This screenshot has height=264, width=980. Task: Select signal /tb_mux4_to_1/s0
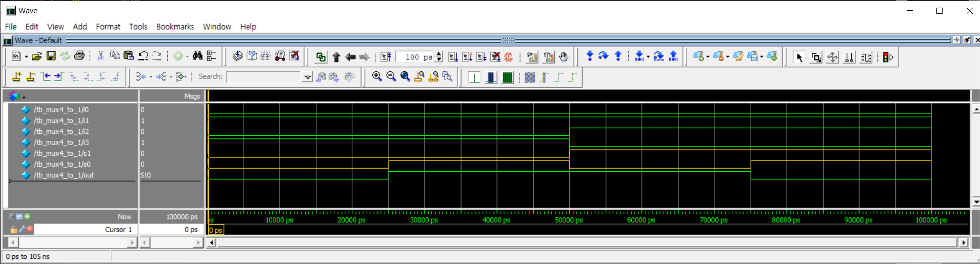point(62,164)
